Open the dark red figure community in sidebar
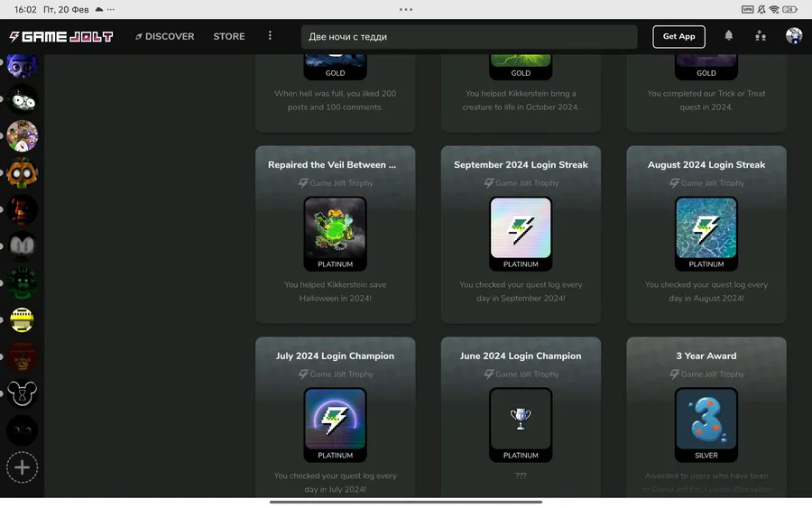The image size is (812, 508). pyautogui.click(x=22, y=209)
